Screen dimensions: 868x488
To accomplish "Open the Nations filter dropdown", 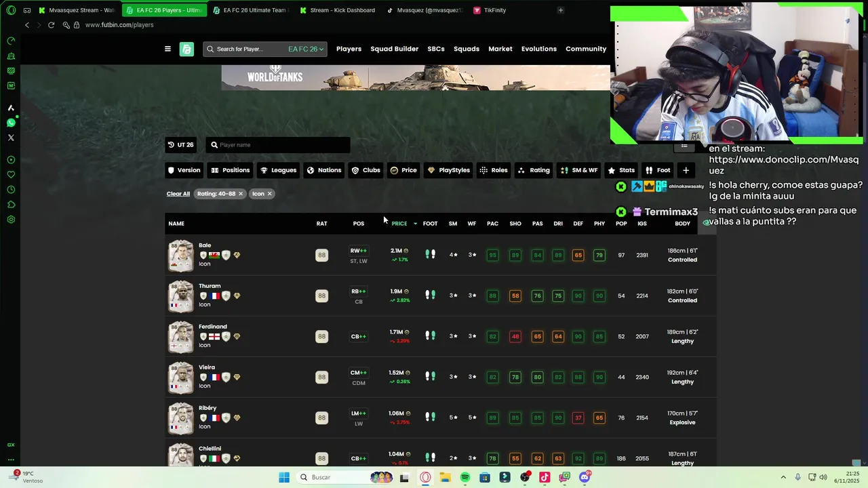I will (x=324, y=170).
